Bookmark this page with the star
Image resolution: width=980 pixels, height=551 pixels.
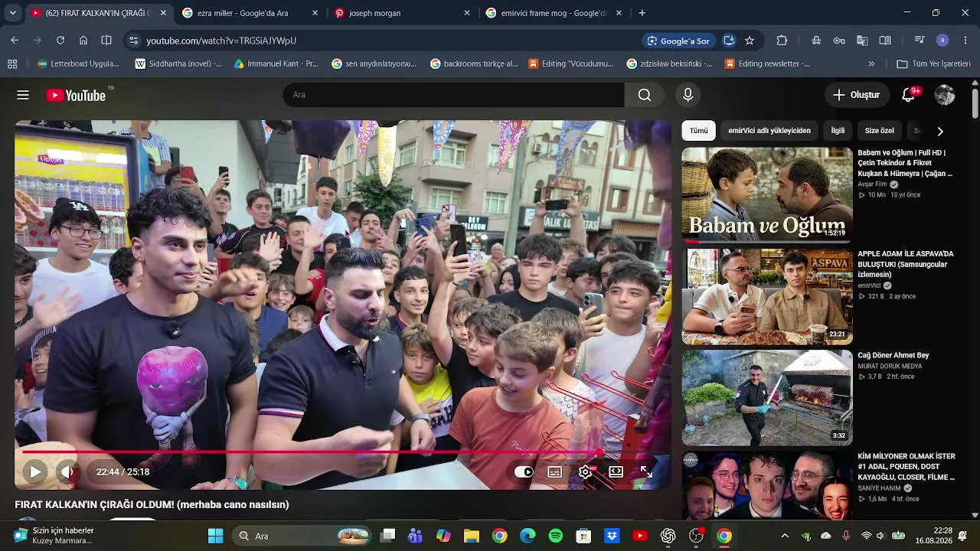click(750, 41)
